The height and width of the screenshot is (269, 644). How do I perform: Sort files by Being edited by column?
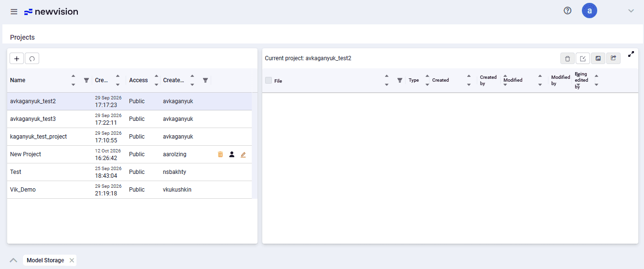(596, 80)
